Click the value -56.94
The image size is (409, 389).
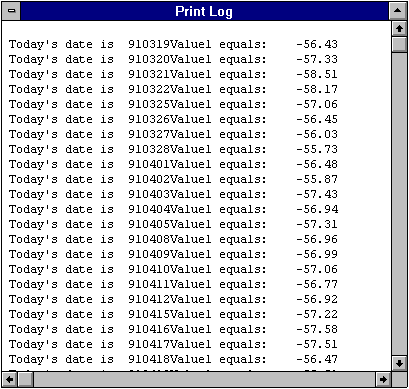coord(317,209)
